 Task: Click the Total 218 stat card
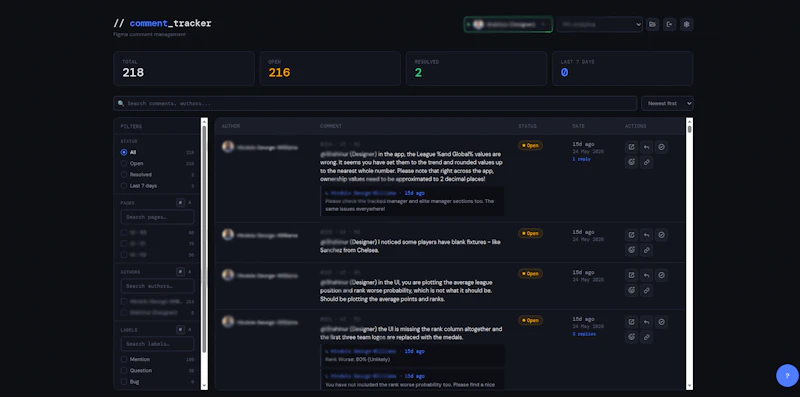(184, 68)
